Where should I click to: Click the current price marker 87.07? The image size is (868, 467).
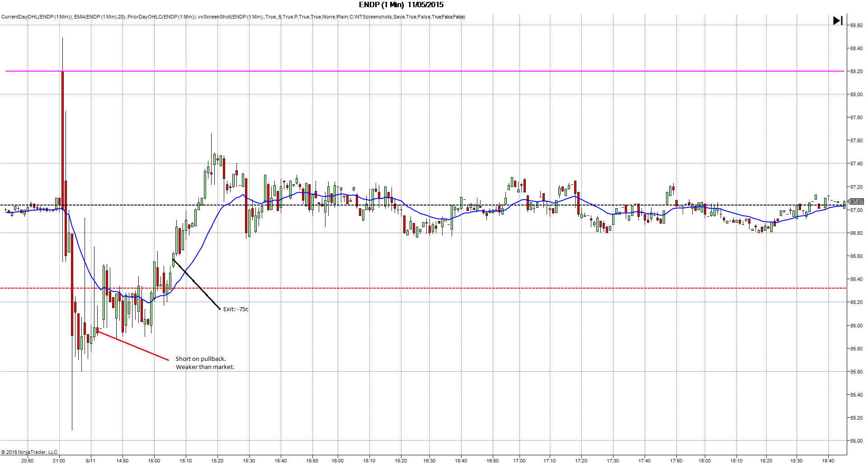(856, 201)
